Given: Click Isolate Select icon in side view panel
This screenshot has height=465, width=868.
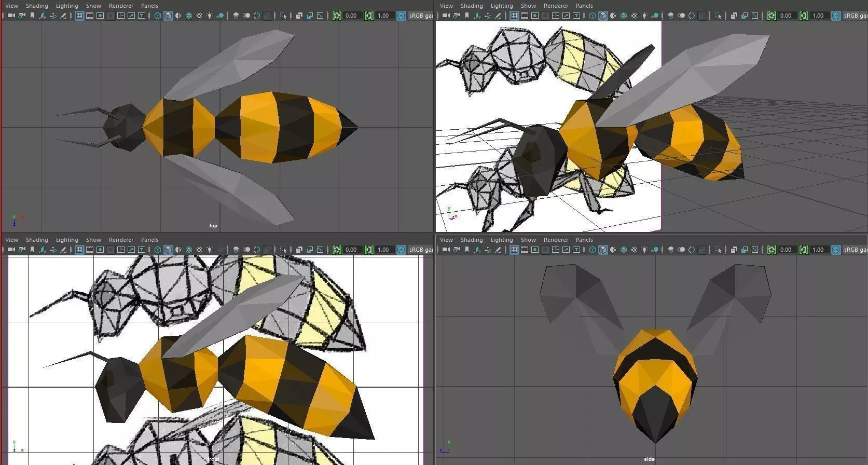Looking at the screenshot, I should (x=718, y=250).
